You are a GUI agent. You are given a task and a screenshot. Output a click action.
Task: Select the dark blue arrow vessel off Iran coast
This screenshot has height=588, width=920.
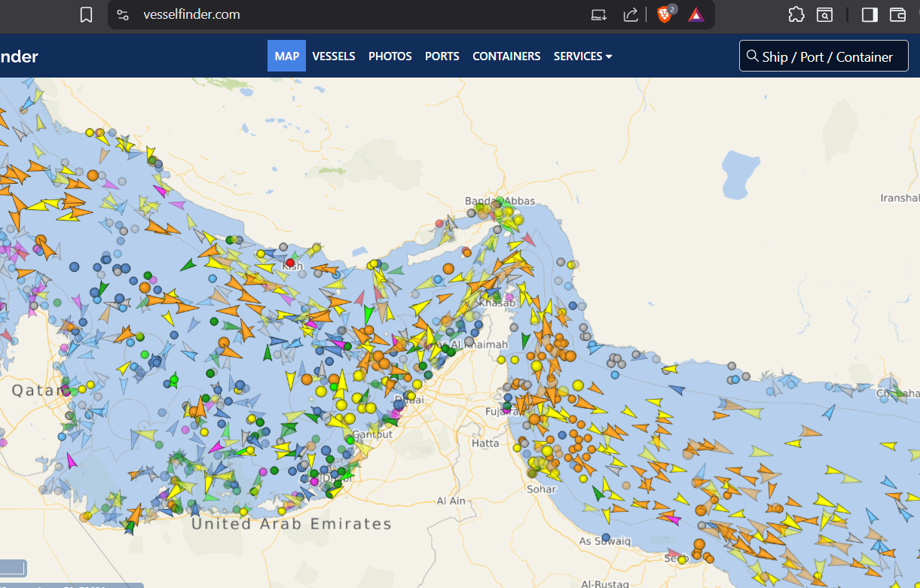point(677,390)
